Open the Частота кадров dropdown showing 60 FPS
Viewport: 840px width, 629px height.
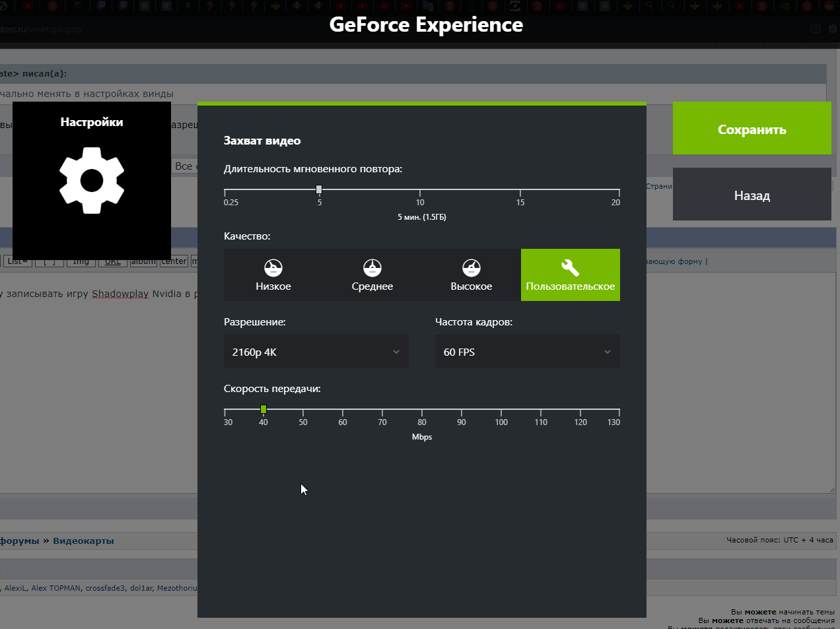[x=528, y=351]
